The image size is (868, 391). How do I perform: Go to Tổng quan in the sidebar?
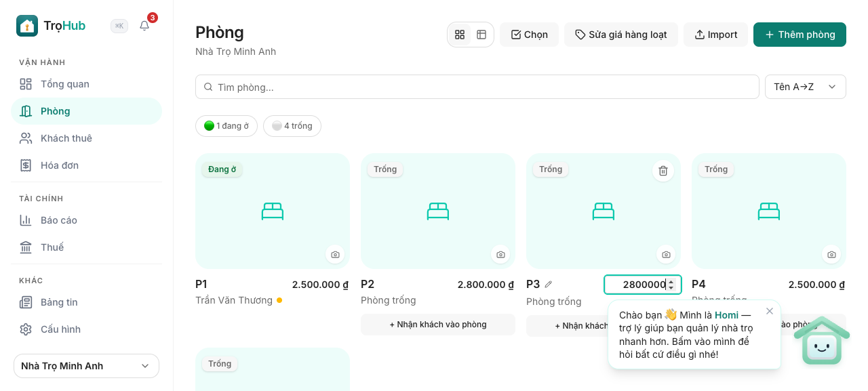pyautogui.click(x=87, y=84)
